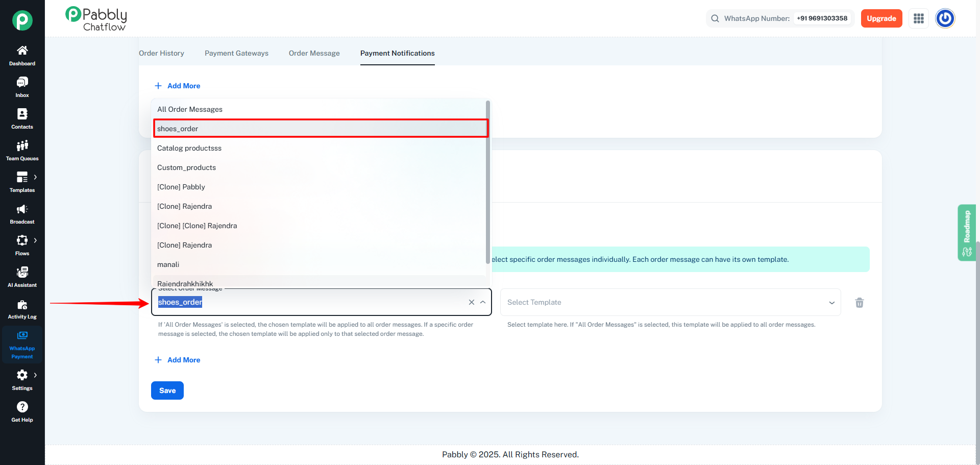Open Flows in the sidebar
This screenshot has height=465, width=980.
[x=22, y=246]
